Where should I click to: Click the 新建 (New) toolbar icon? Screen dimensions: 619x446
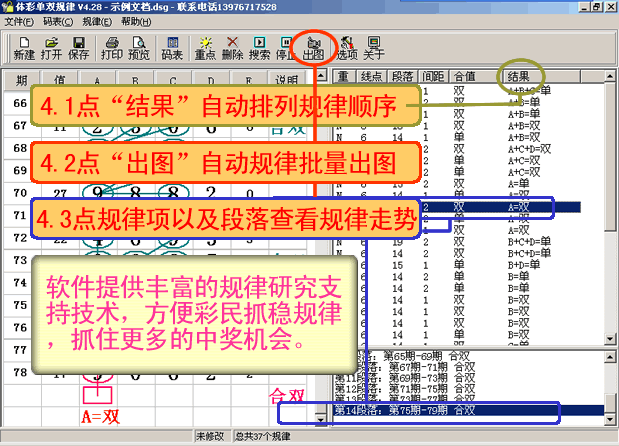[x=24, y=48]
